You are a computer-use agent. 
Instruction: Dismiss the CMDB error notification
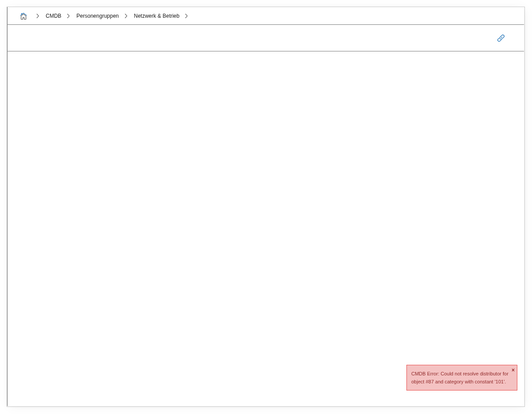pos(513,370)
